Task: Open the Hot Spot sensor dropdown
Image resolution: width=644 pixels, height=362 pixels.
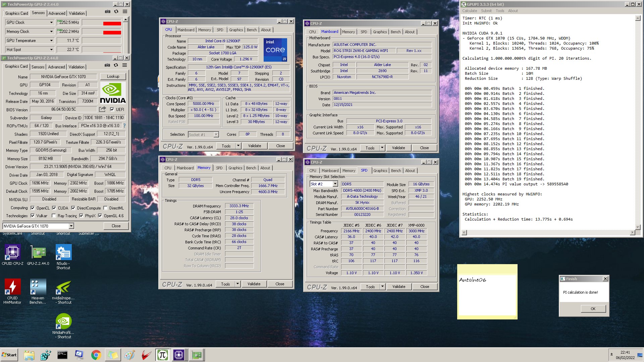Action: pyautogui.click(x=51, y=50)
